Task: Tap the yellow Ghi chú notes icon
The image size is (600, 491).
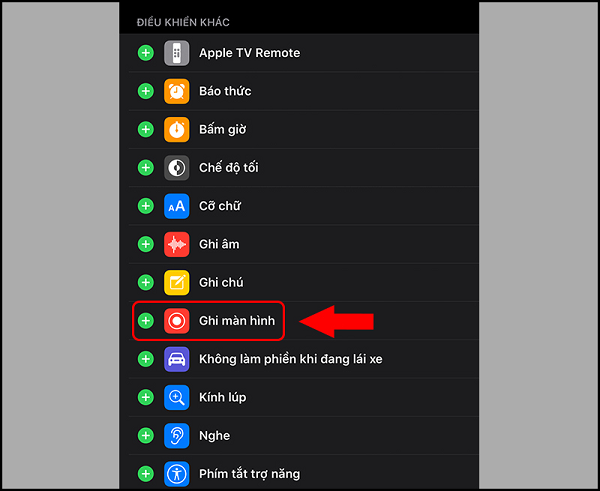Action: tap(176, 282)
